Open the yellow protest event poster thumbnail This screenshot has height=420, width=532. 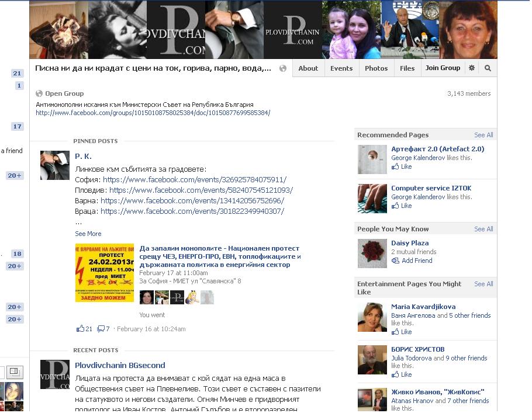[x=105, y=273]
